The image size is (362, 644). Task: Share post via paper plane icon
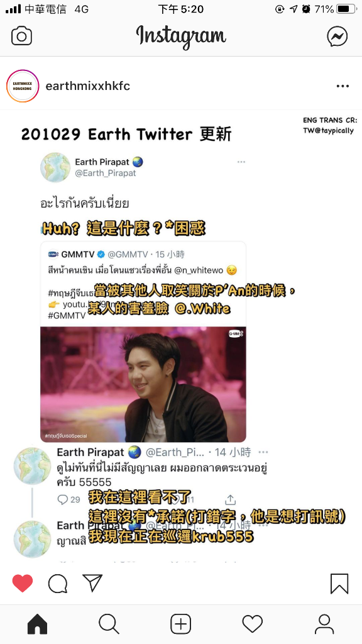(92, 582)
